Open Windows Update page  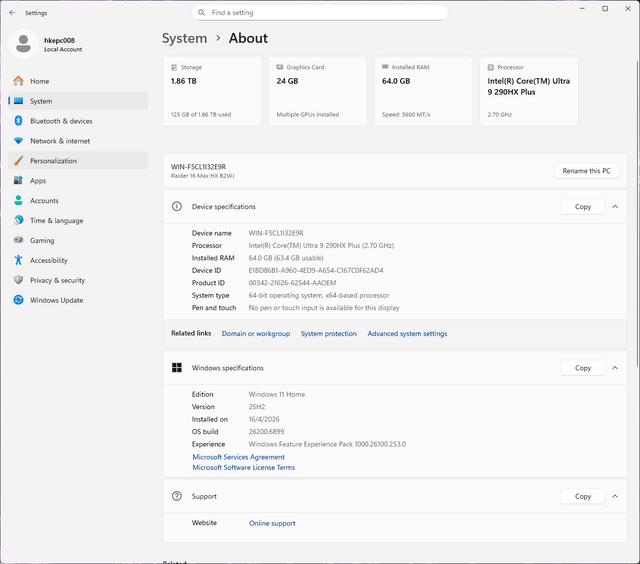tap(78, 300)
